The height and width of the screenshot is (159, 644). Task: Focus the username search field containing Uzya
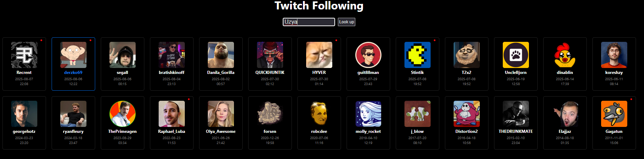click(309, 22)
